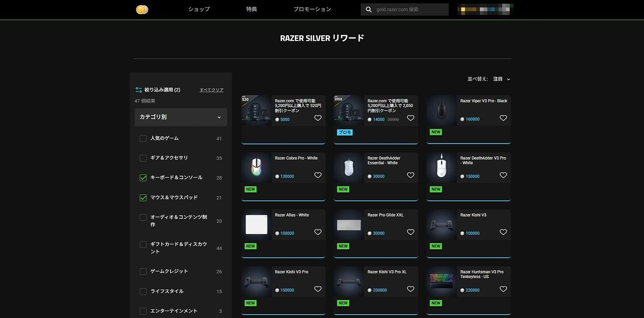Enable the 人気のゲーム category checkbox
This screenshot has width=644, height=318.
pyautogui.click(x=143, y=138)
